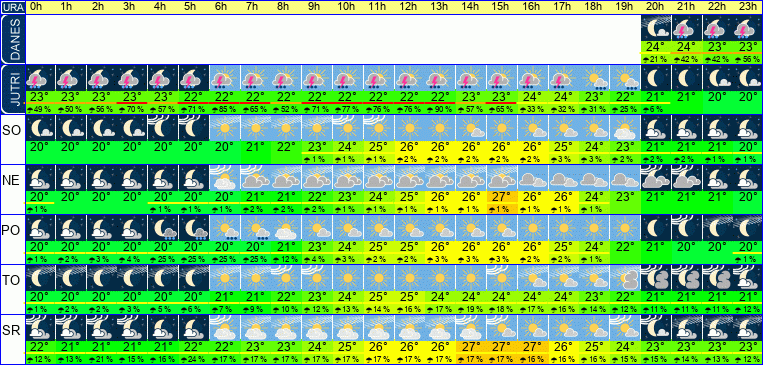Select the NE 6h cloudy windy sunrise icon

[x=224, y=178]
